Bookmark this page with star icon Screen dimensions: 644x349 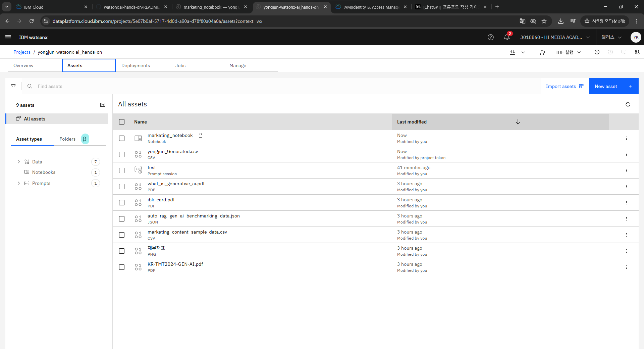544,21
